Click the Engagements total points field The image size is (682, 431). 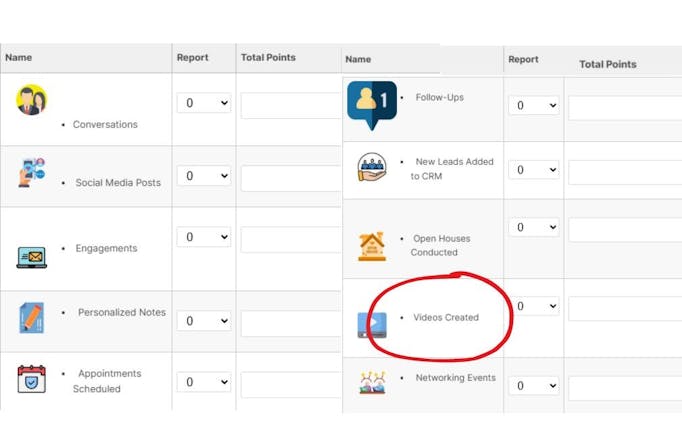click(x=291, y=239)
